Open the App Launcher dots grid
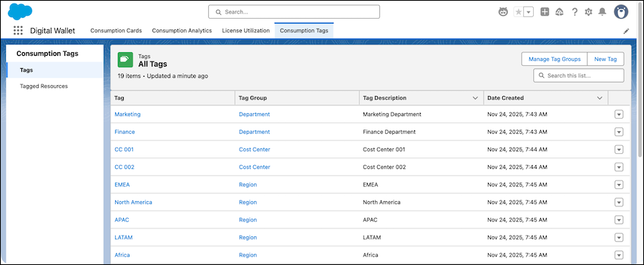The width and height of the screenshot is (644, 265). click(x=18, y=30)
